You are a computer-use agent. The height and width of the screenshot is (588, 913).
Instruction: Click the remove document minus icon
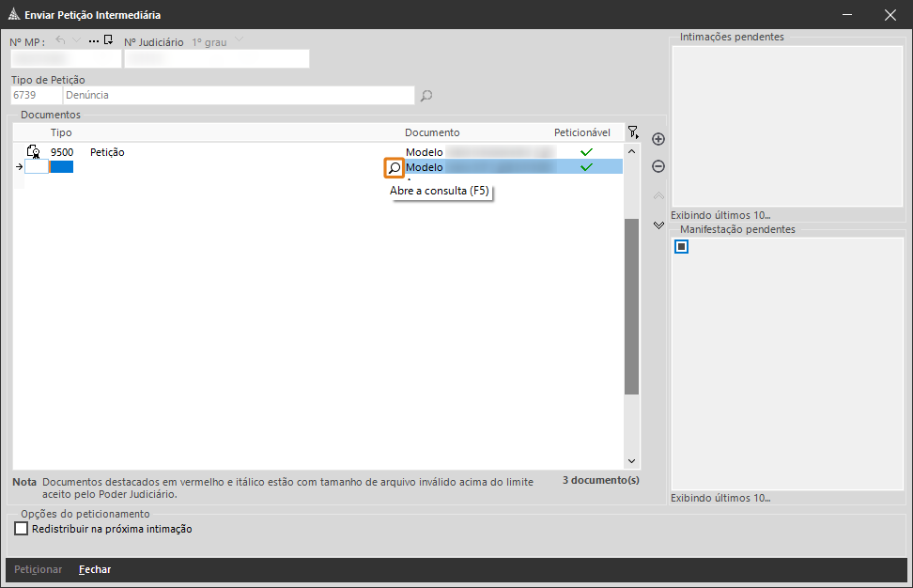[x=658, y=166]
